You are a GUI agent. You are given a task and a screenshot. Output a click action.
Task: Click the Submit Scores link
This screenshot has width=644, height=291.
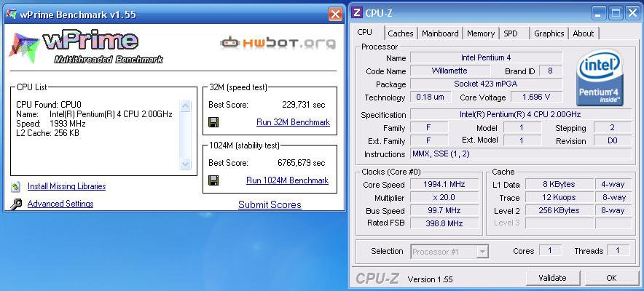[270, 204]
